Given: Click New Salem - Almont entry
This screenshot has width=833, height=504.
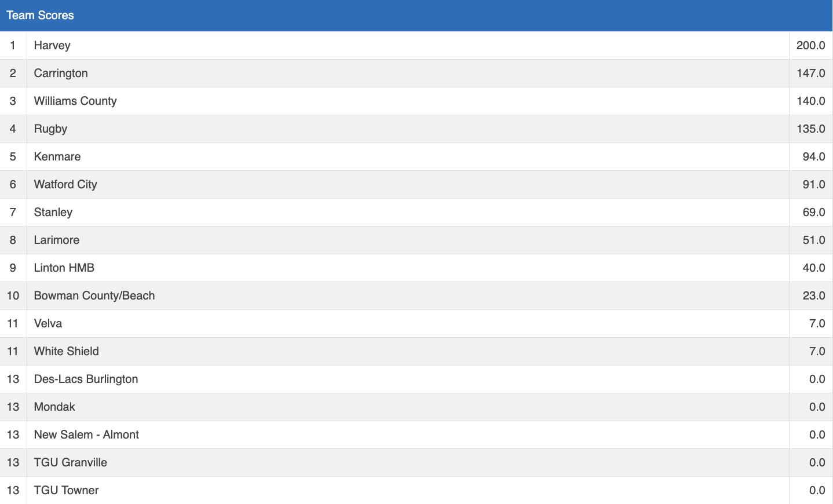Looking at the screenshot, I should [86, 434].
